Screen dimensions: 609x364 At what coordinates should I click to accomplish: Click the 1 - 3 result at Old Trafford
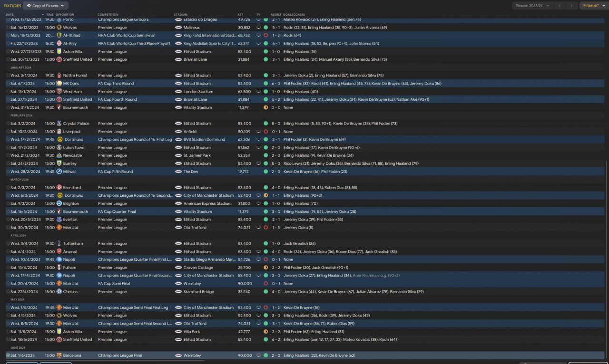coord(276,228)
